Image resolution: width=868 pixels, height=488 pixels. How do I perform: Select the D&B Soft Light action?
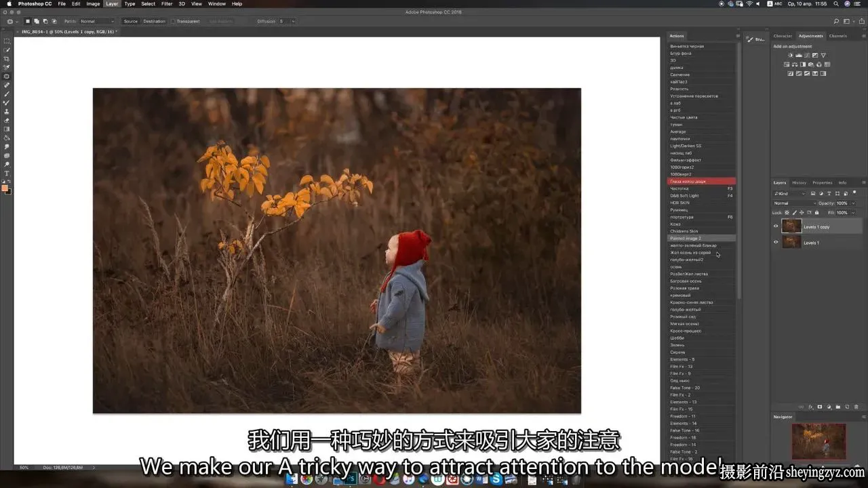701,196
